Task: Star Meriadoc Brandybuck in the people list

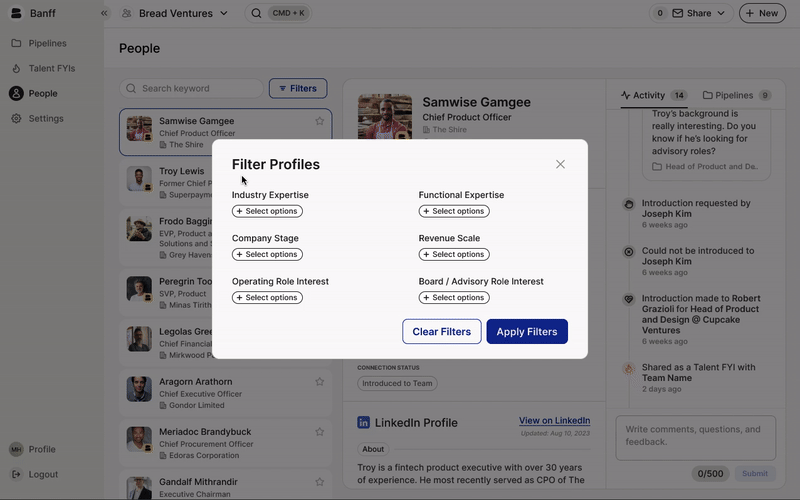Action: [319, 432]
